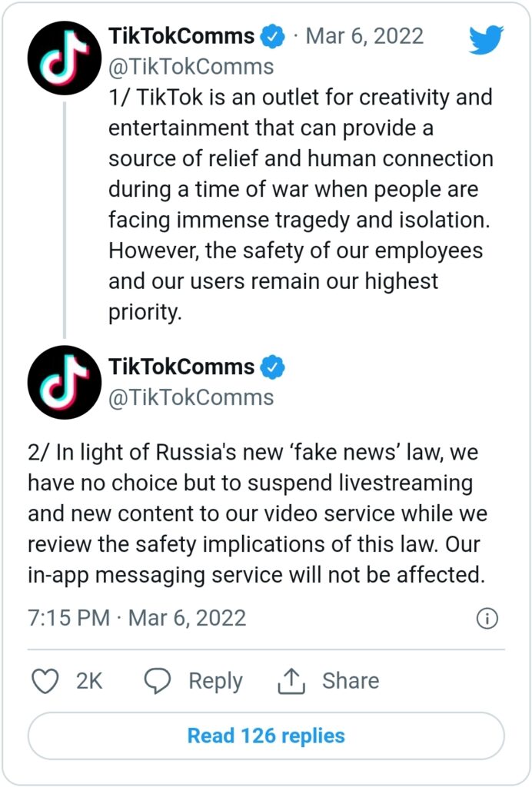Open second @TikTokComms handle
Screen dimensions: 532x787
click(191, 397)
